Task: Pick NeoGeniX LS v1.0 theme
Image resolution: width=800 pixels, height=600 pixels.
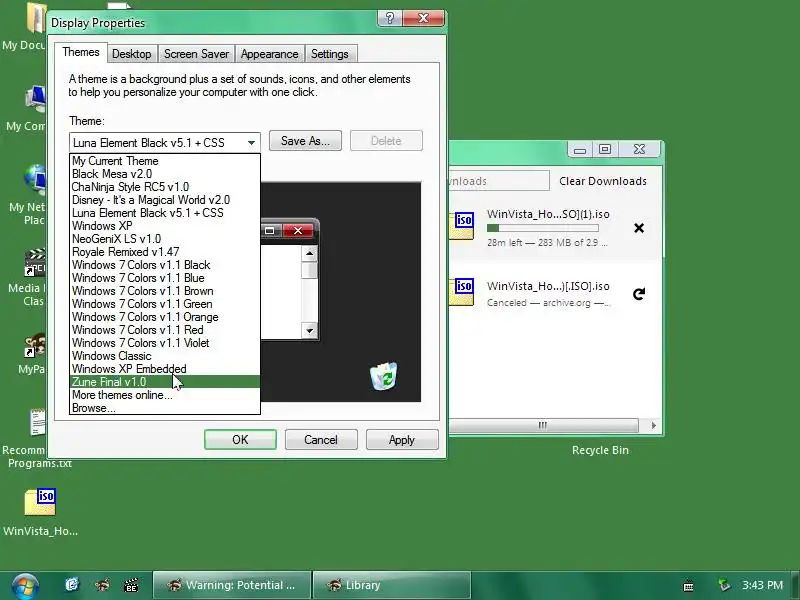Action: tap(165, 239)
